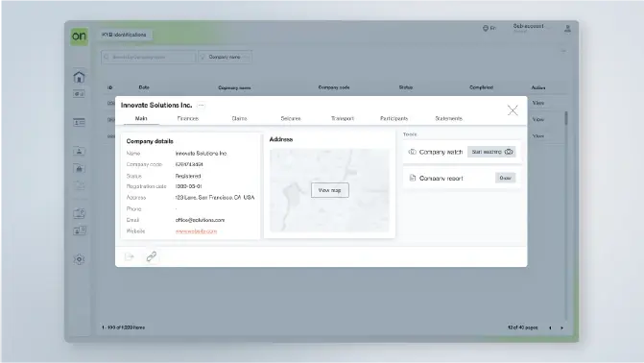This screenshot has width=644, height=363.
Task: Switch to the Finances tab
Action: click(188, 118)
